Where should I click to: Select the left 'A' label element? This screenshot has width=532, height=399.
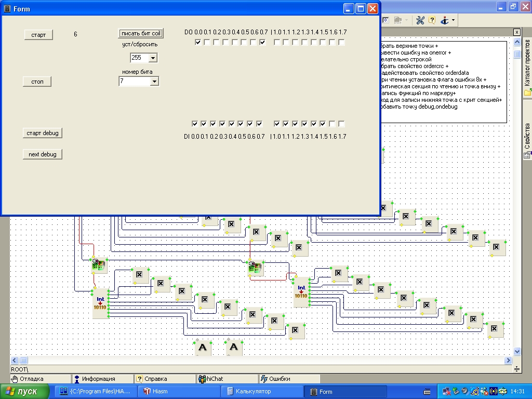tap(203, 347)
